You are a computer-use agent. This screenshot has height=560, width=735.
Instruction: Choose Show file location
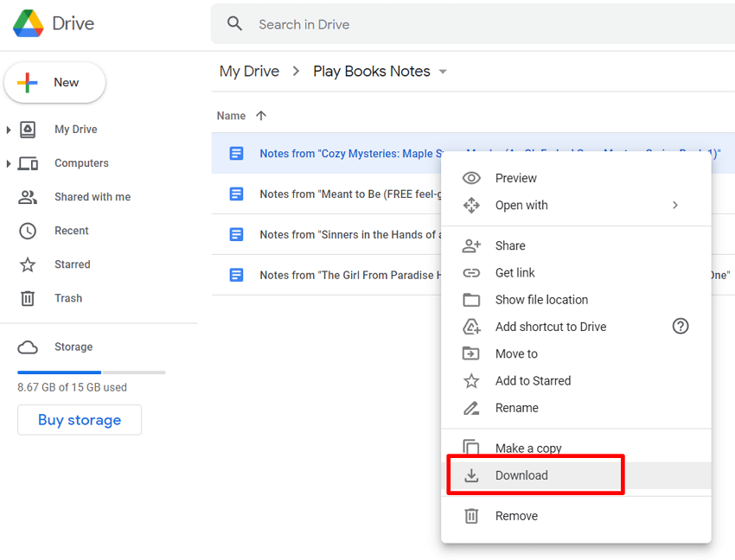coord(576,300)
